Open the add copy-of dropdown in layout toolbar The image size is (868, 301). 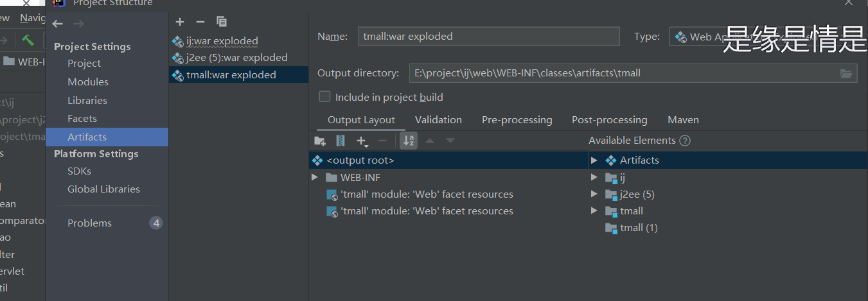pyautogui.click(x=362, y=141)
